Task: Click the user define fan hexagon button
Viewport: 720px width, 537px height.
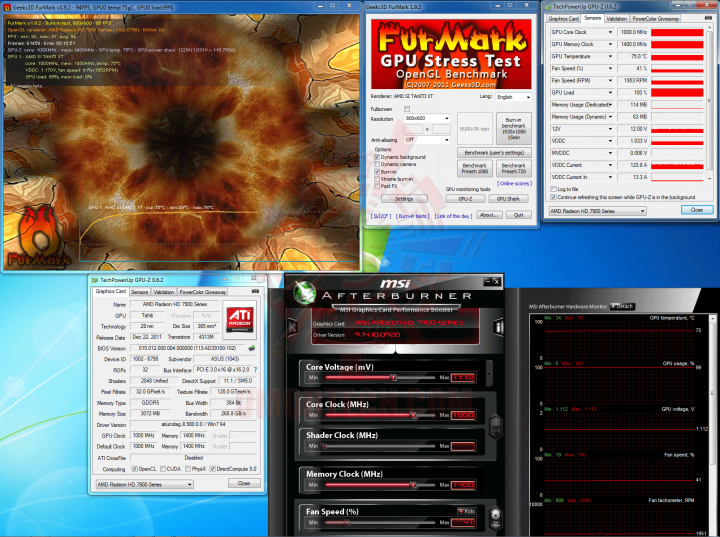Action: (x=495, y=519)
